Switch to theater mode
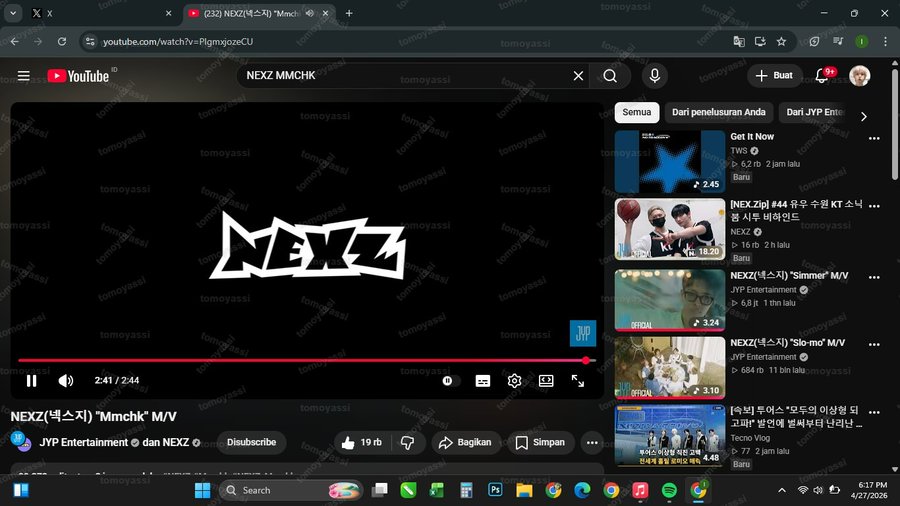900x506 pixels. [546, 381]
